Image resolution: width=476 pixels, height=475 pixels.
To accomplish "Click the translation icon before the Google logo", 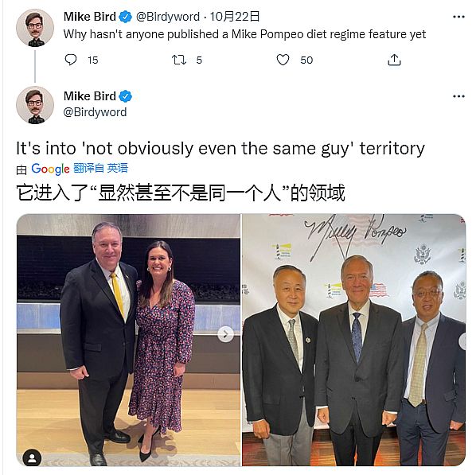I will pos(21,169).
